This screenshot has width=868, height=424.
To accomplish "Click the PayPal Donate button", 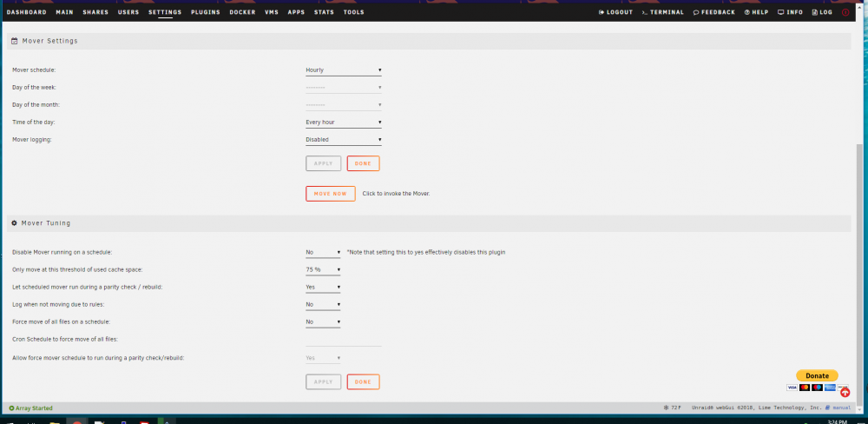I will (817, 375).
